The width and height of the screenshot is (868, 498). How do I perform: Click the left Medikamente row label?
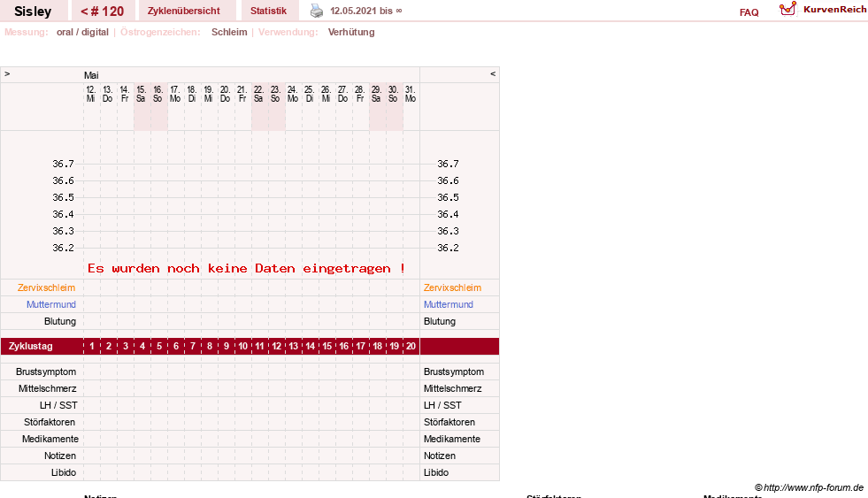point(50,439)
